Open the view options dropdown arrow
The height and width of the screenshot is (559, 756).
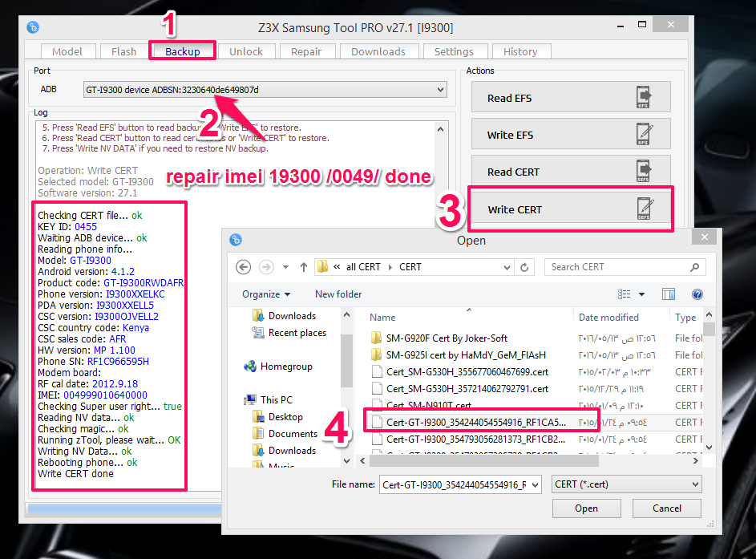[x=641, y=294]
